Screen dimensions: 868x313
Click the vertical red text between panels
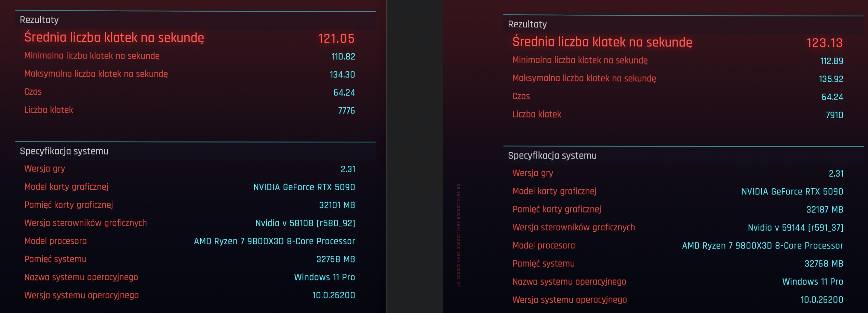pyautogui.click(x=458, y=235)
